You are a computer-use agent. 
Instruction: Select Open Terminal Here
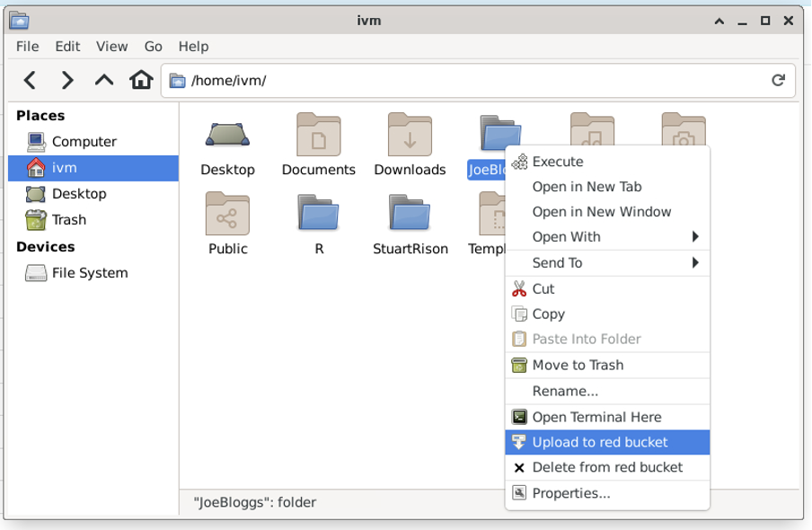(596, 417)
